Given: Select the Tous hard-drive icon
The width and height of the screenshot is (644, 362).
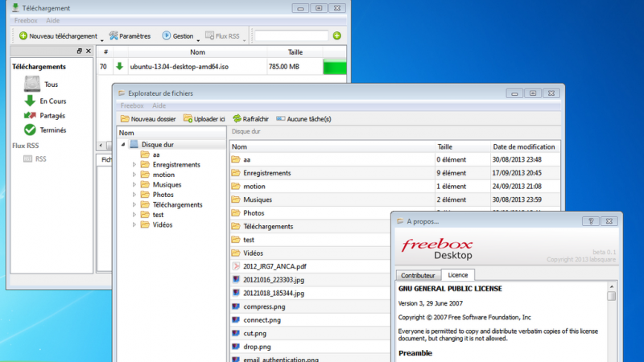Looking at the screenshot, I should 32,84.
